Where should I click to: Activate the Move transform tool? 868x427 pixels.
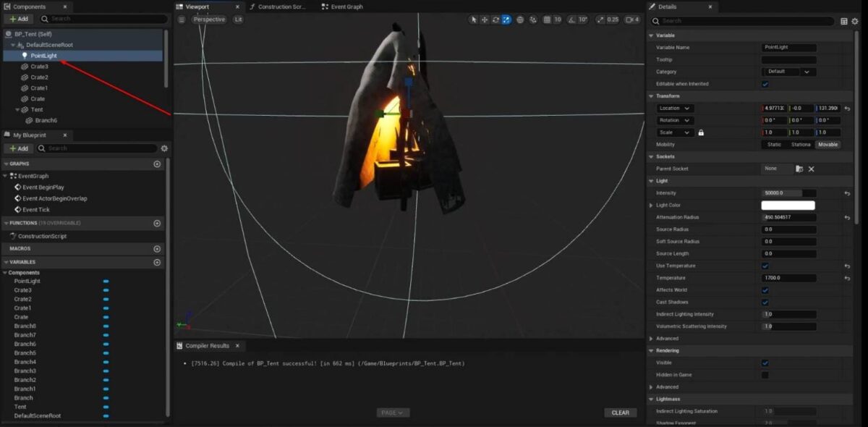point(484,20)
